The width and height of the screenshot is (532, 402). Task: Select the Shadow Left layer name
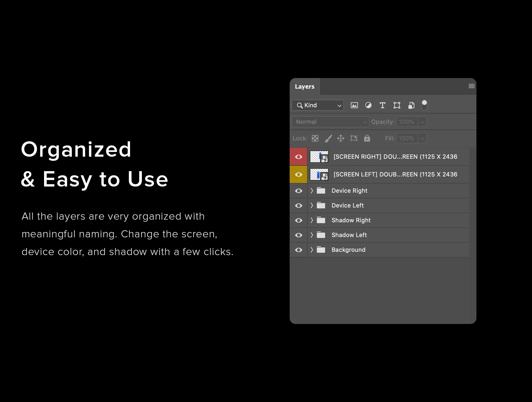point(349,235)
